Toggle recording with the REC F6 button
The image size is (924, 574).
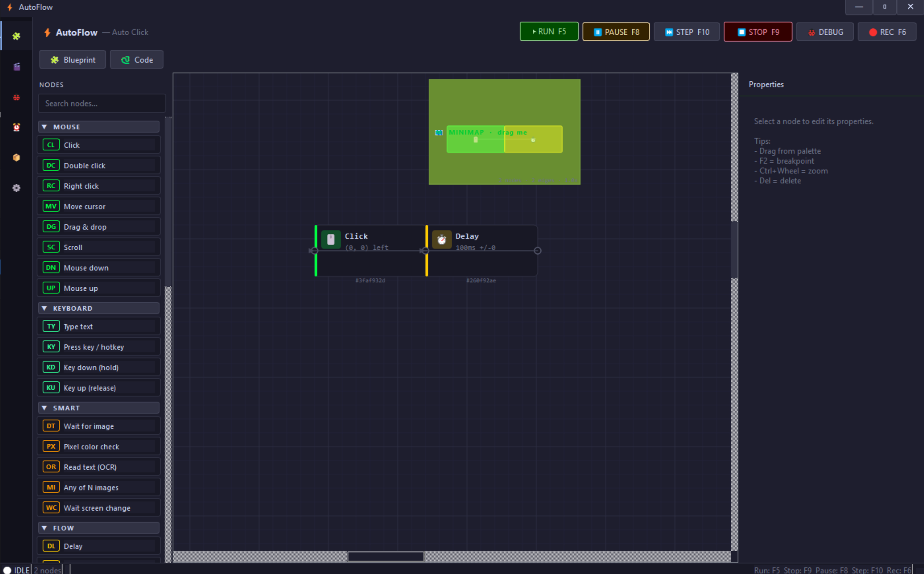point(887,32)
